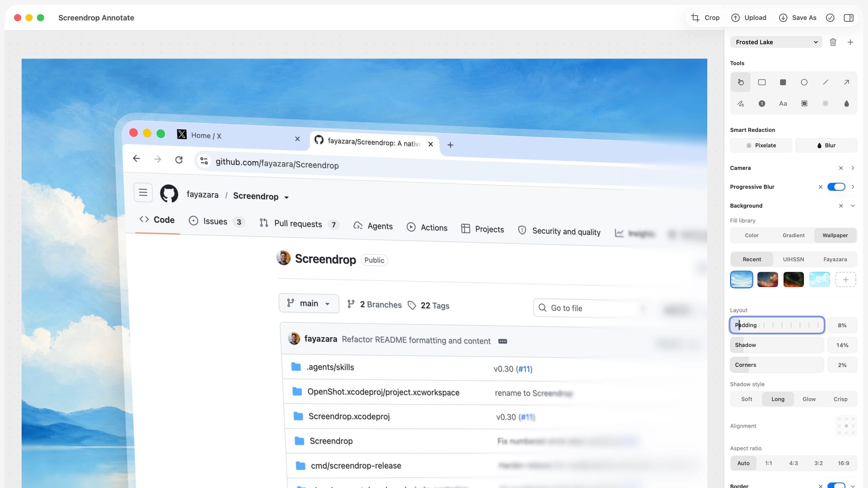Set the aspect ratio to 3:2
Viewport: 868px width, 488px height.
pyautogui.click(x=819, y=463)
